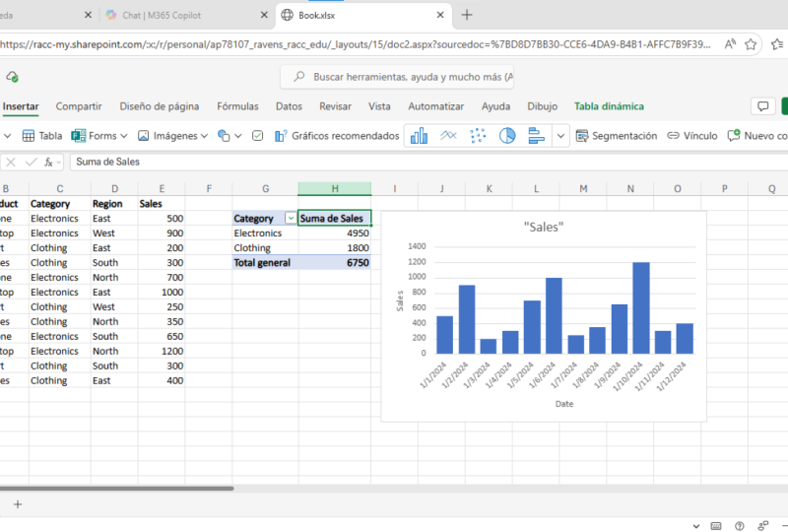
Task: Insert a line chart from the ribbon
Action: click(448, 136)
